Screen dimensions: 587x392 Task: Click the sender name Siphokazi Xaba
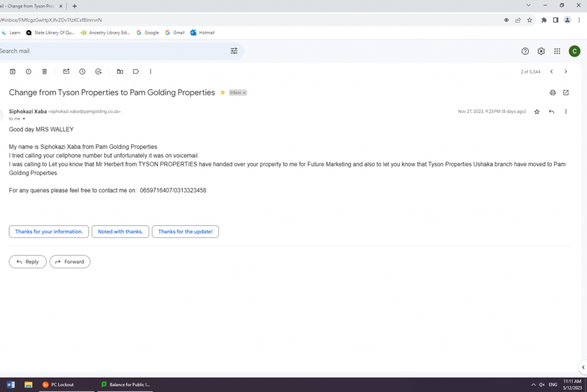point(28,112)
